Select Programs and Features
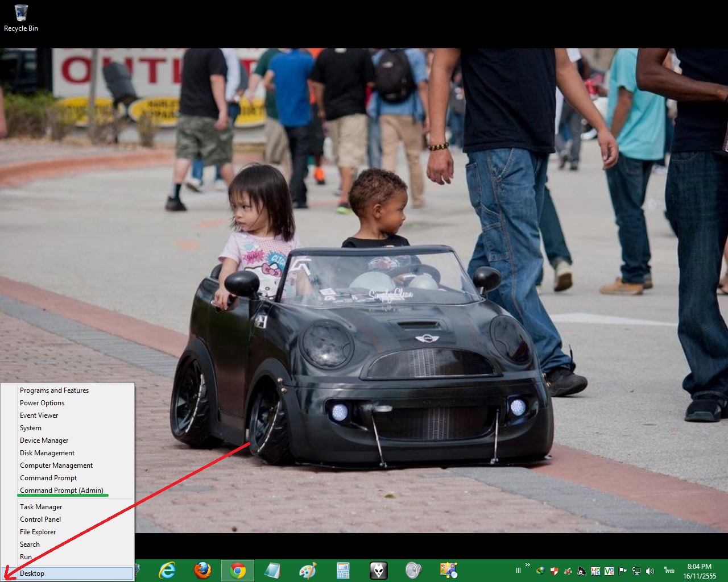 pyautogui.click(x=67, y=390)
